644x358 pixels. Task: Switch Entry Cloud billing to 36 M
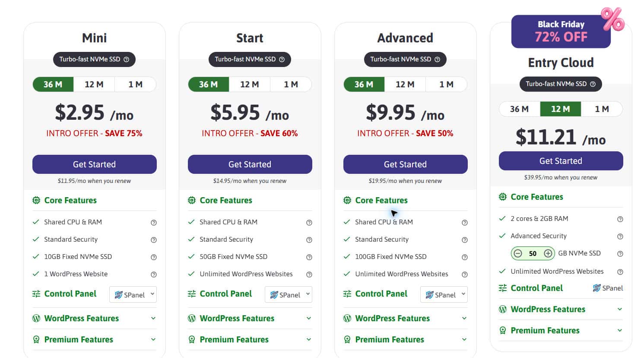[x=519, y=109]
